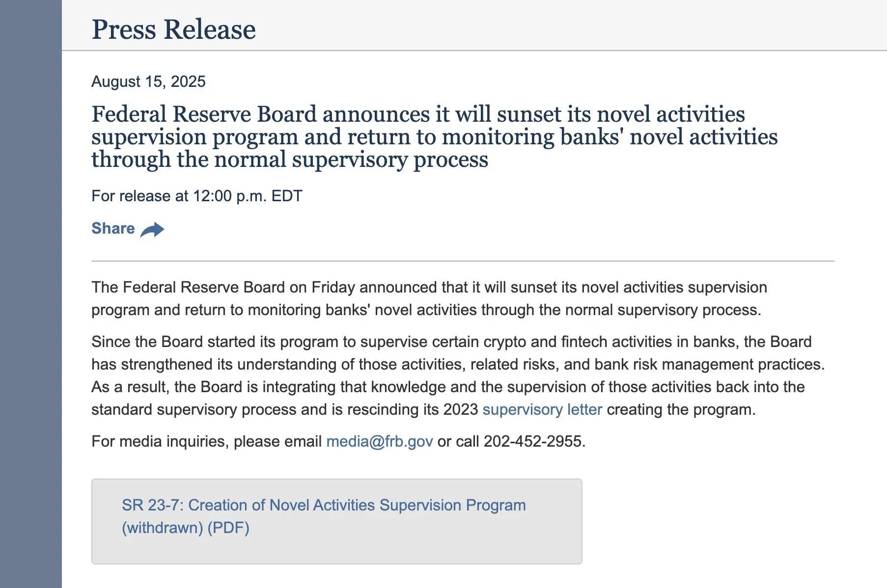The height and width of the screenshot is (588, 887).
Task: Click the "For media inquiries, please email" text
Action: pos(206,441)
